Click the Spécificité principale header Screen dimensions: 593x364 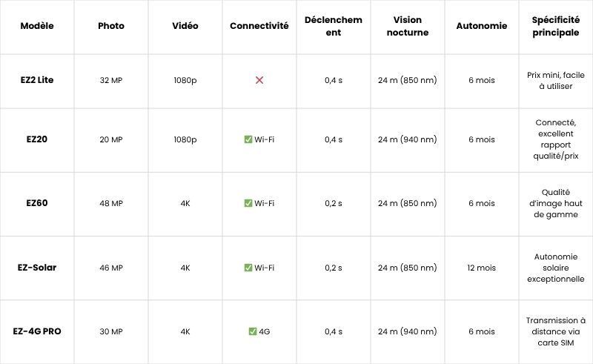(556, 26)
